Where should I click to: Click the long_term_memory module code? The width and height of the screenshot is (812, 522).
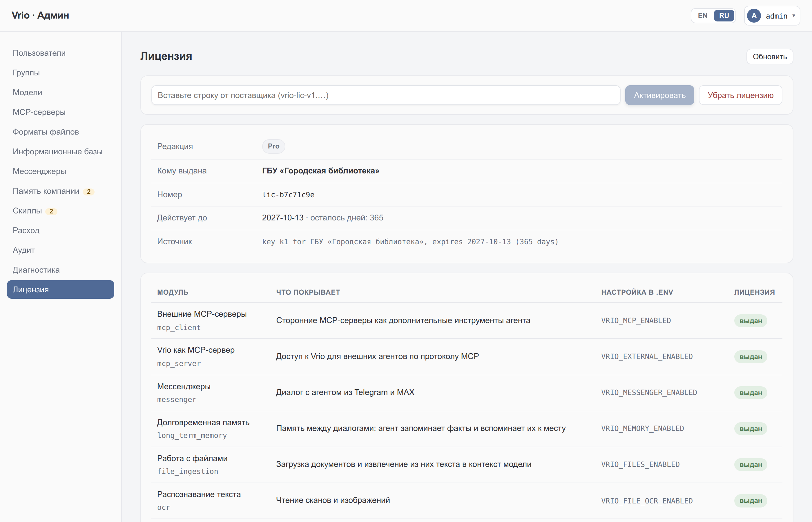click(x=192, y=436)
